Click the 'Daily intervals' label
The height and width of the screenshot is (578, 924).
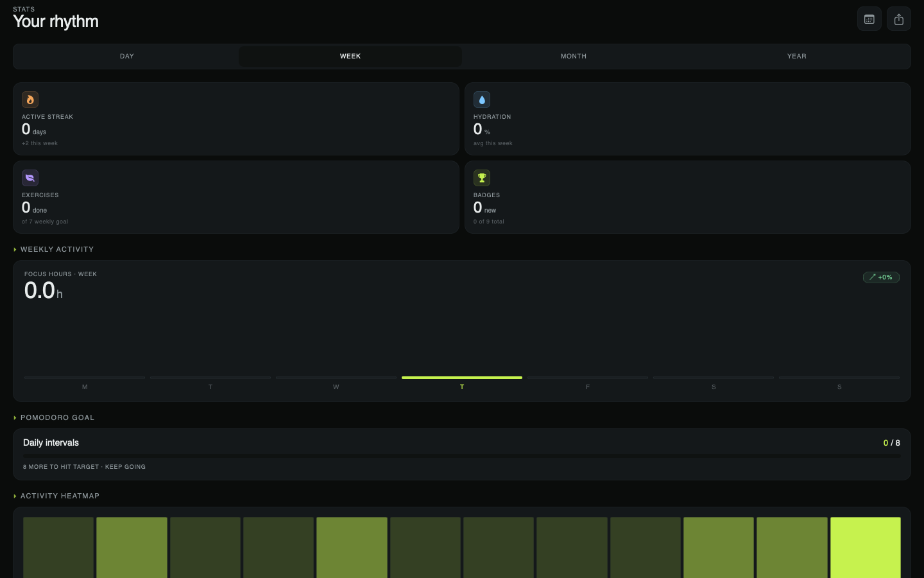pyautogui.click(x=51, y=443)
